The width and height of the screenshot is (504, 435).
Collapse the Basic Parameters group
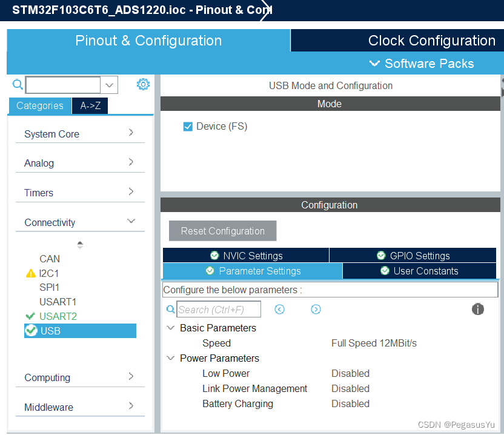point(171,328)
